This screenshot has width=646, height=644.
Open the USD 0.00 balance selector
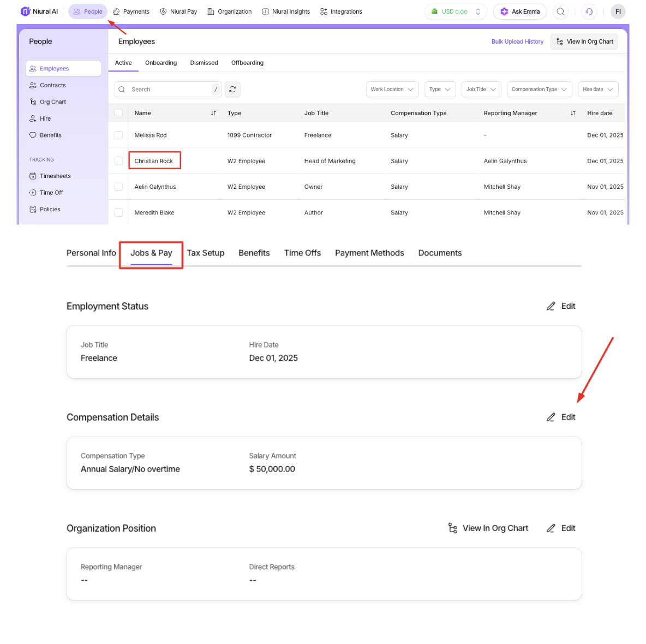pyautogui.click(x=456, y=11)
